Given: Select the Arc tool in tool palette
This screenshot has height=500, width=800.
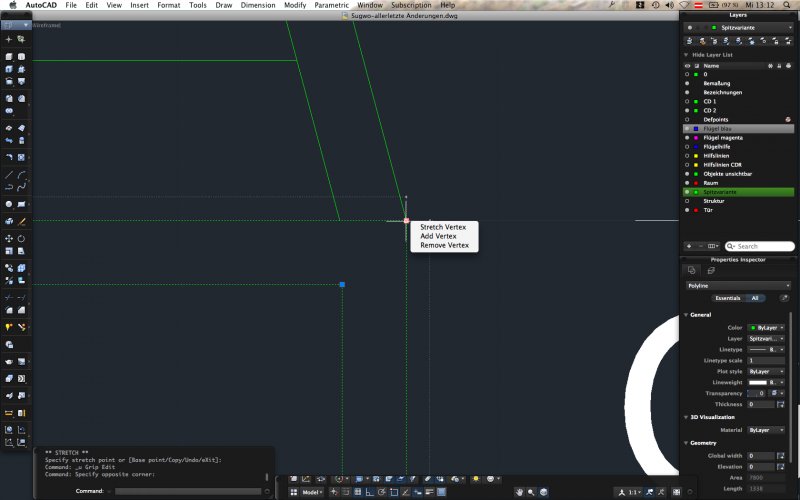Looking at the screenshot, I should (21, 175).
